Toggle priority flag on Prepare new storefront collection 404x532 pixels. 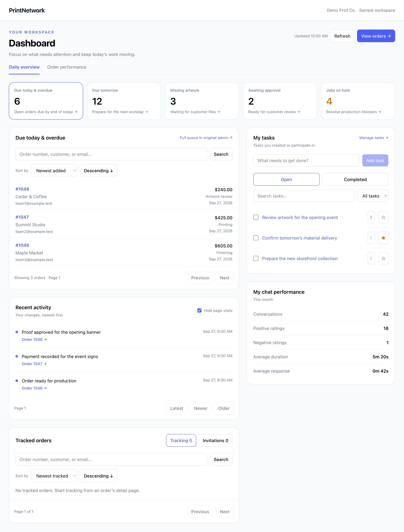371,258
